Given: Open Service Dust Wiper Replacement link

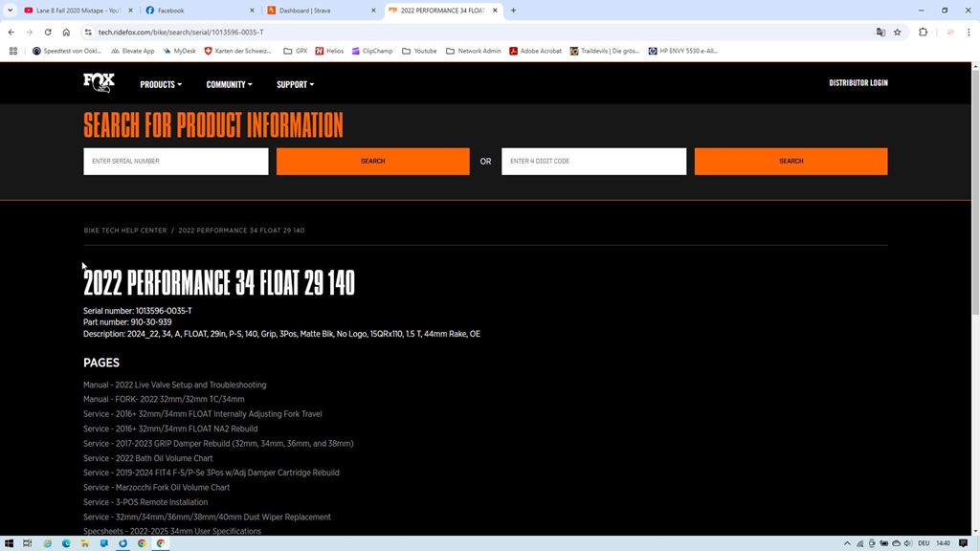Looking at the screenshot, I should [207, 517].
